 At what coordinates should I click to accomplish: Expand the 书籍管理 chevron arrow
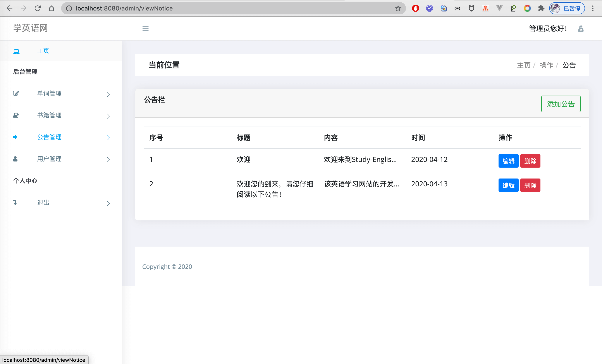108,116
